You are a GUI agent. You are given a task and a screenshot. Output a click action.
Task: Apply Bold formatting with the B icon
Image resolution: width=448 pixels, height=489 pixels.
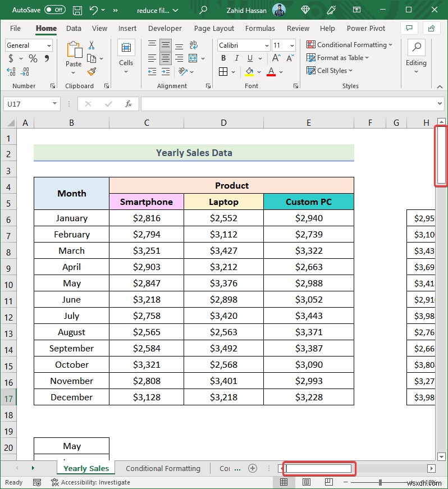[223, 58]
